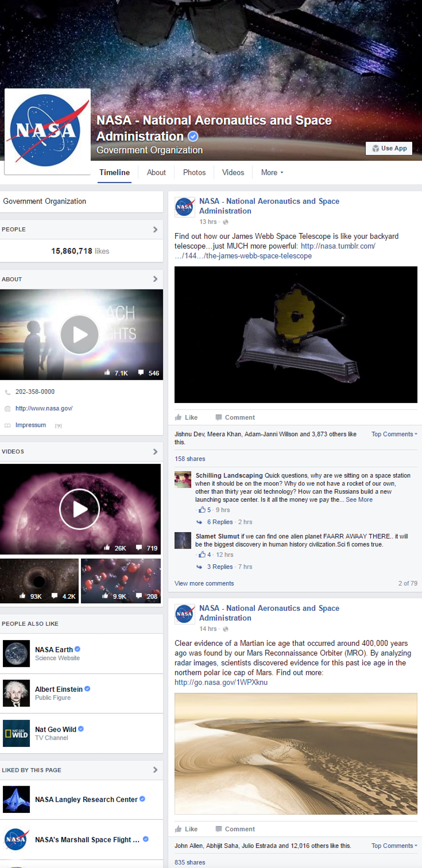Click the 14 hrs post timestamp
422x868 pixels.
coord(208,629)
